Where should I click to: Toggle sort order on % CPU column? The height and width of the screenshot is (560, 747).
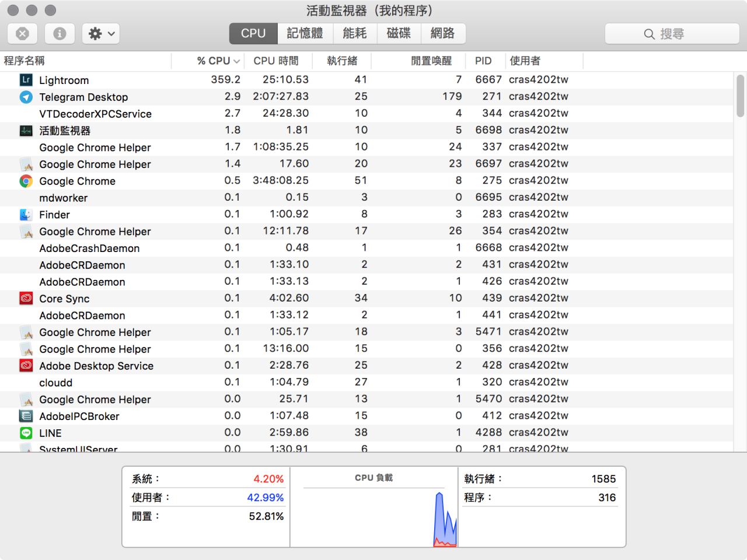pos(218,61)
